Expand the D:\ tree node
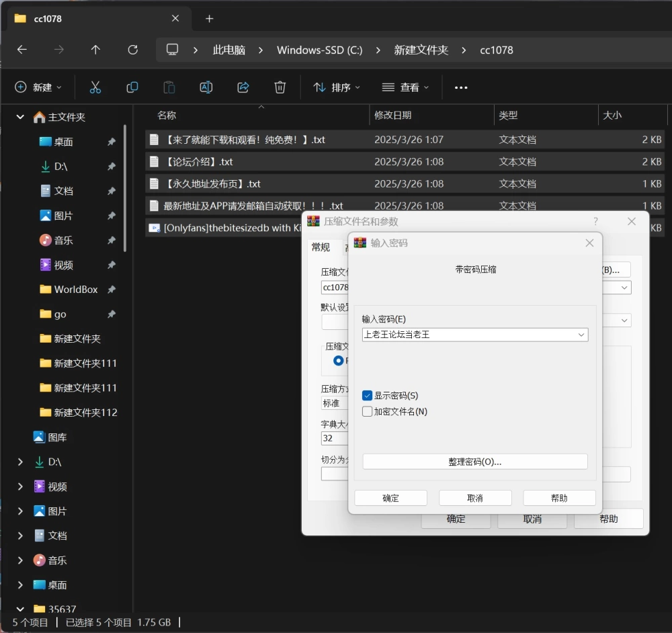 [x=20, y=462]
